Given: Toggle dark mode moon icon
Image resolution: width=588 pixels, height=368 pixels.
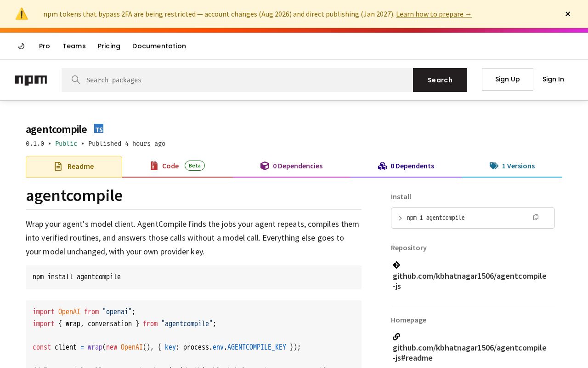Looking at the screenshot, I should point(21,46).
